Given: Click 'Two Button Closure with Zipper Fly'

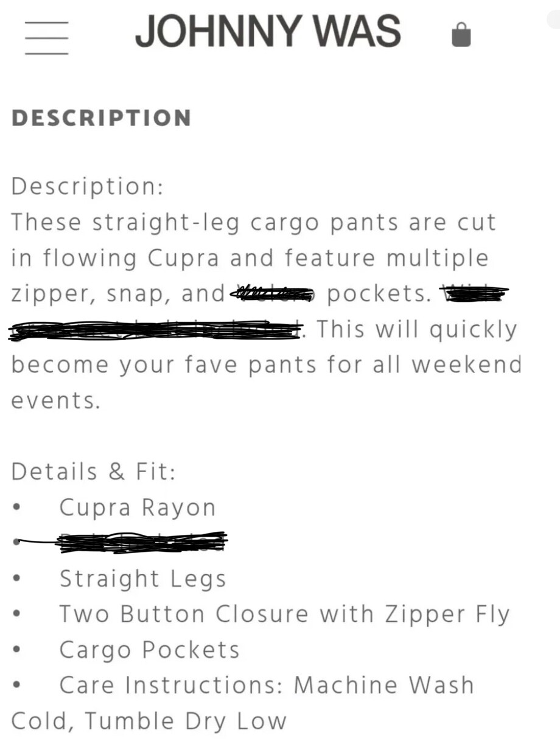Looking at the screenshot, I should click(x=284, y=615).
